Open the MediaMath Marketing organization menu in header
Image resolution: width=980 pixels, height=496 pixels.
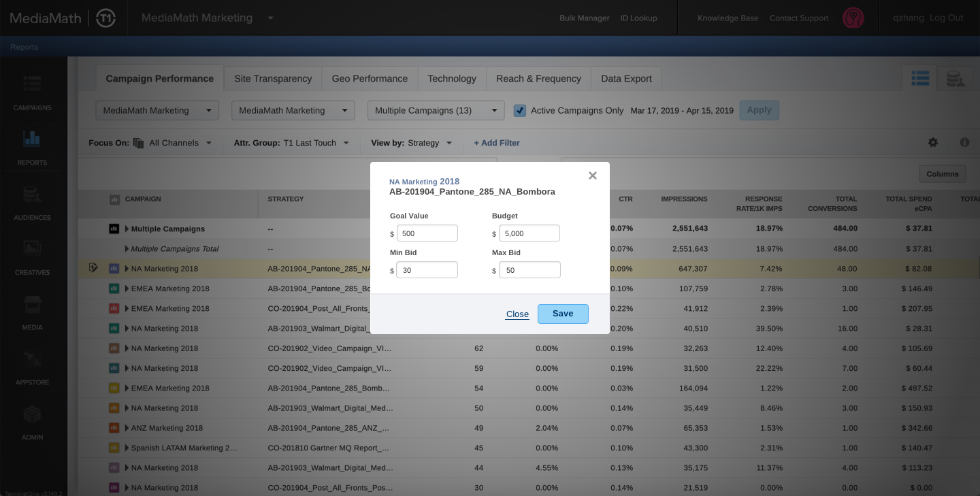coord(208,18)
